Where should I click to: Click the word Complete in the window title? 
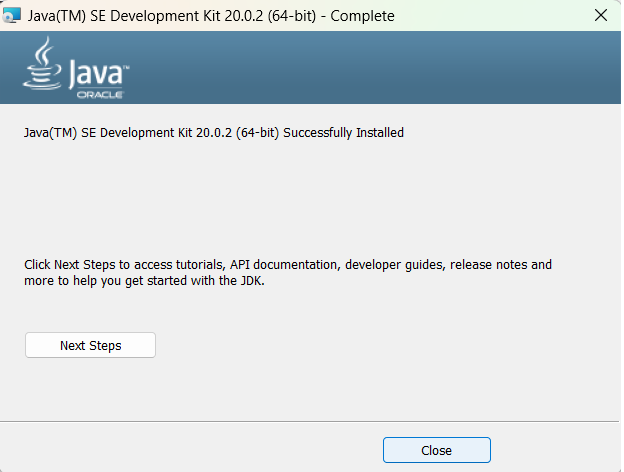(x=362, y=16)
